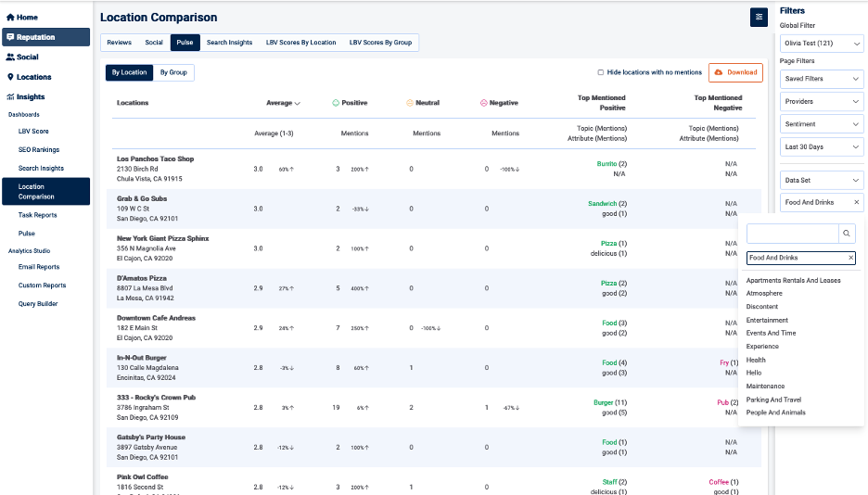Click the Negative sad face icon
Screen dimensions: 868x495
(x=484, y=103)
